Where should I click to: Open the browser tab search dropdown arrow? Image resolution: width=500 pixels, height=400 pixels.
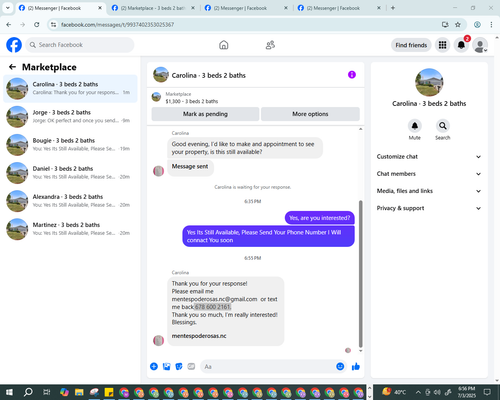pyautogui.click(x=8, y=8)
